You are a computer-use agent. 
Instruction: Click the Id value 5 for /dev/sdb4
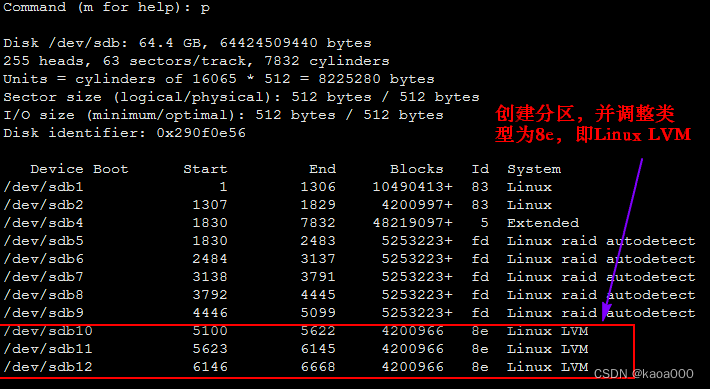pos(485,223)
